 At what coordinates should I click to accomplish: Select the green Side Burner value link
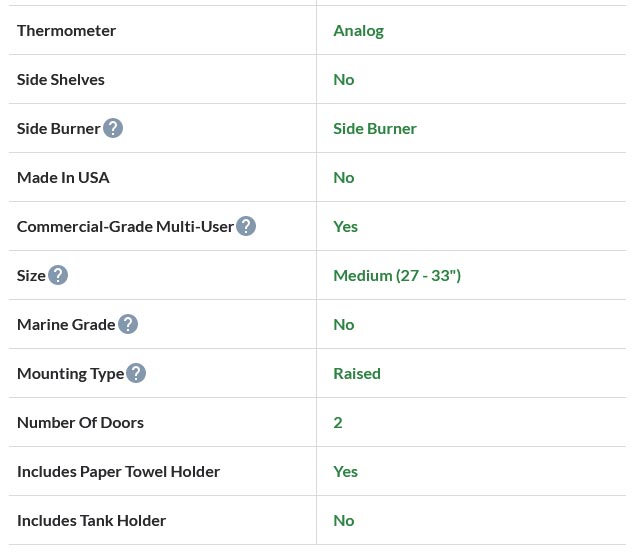click(x=375, y=128)
